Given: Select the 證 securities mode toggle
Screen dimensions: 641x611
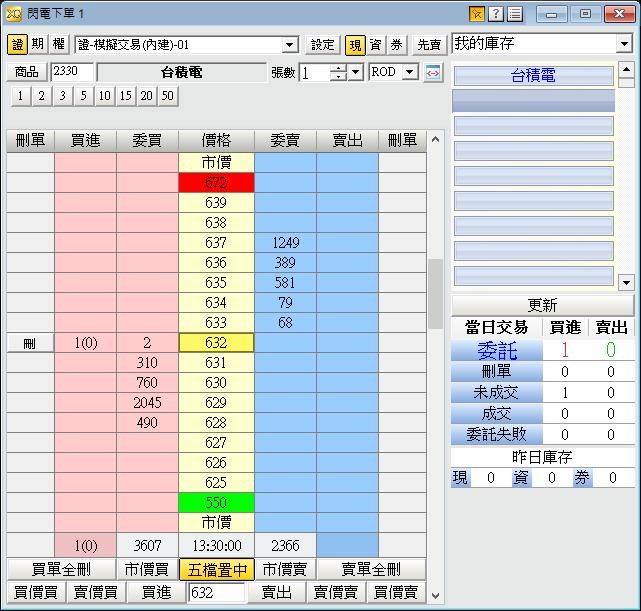Looking at the screenshot, I should coord(17,45).
